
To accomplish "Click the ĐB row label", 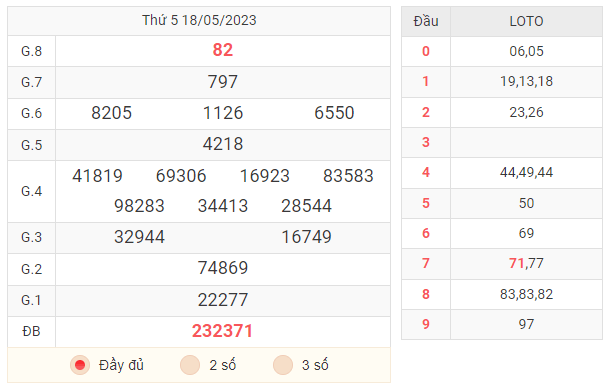I will click(x=31, y=331).
